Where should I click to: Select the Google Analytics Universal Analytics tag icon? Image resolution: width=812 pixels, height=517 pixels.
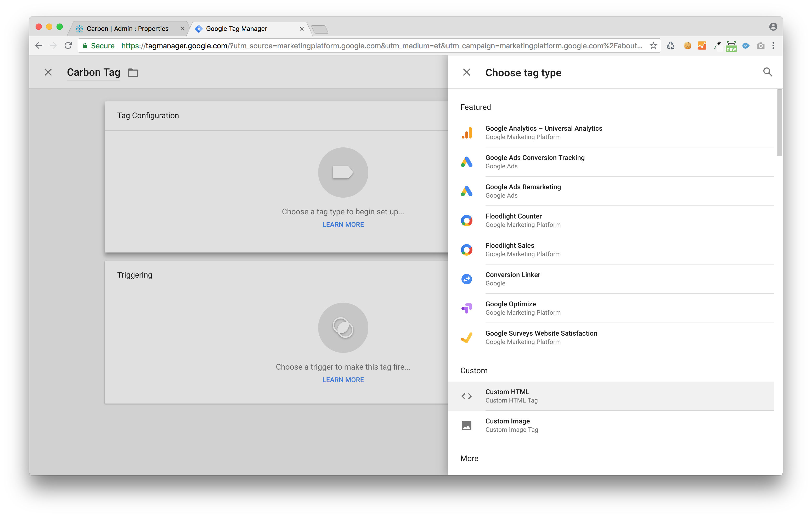click(467, 133)
